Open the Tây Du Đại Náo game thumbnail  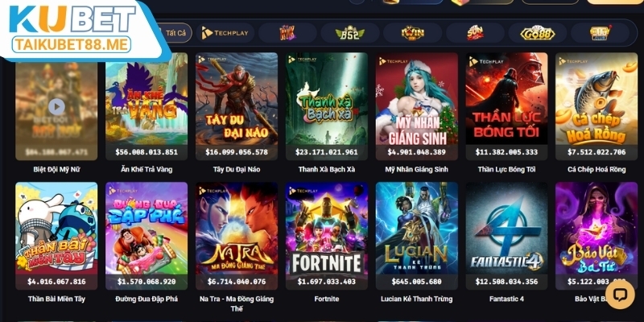237,106
